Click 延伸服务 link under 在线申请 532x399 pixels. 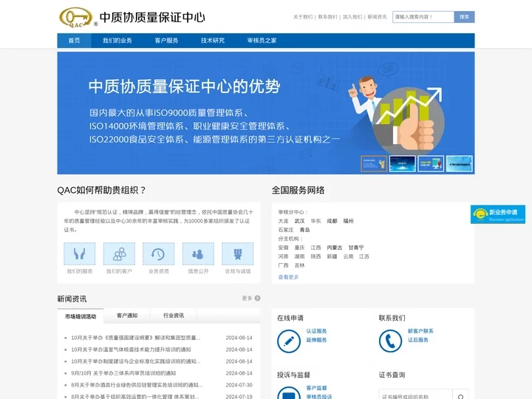point(316,340)
